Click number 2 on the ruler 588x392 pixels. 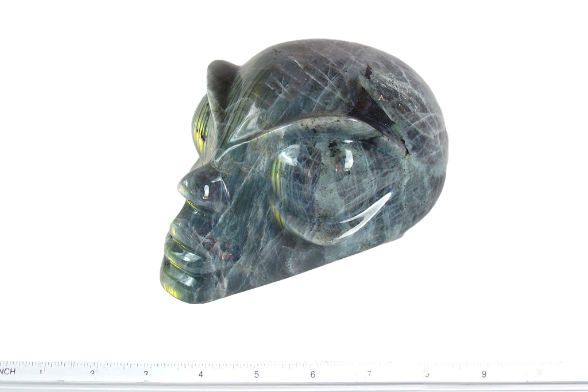point(92,373)
